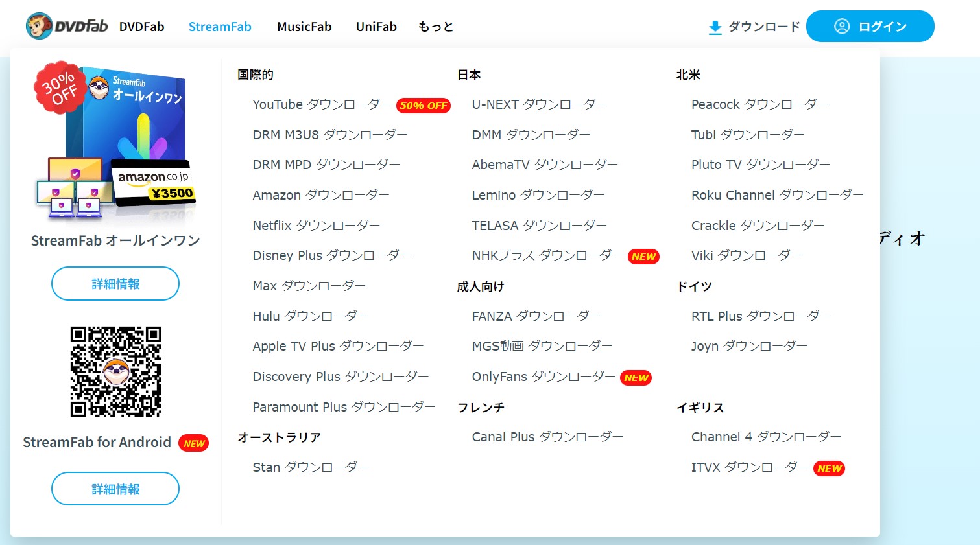Click the download arrow icon
The image size is (980, 545).
point(715,27)
